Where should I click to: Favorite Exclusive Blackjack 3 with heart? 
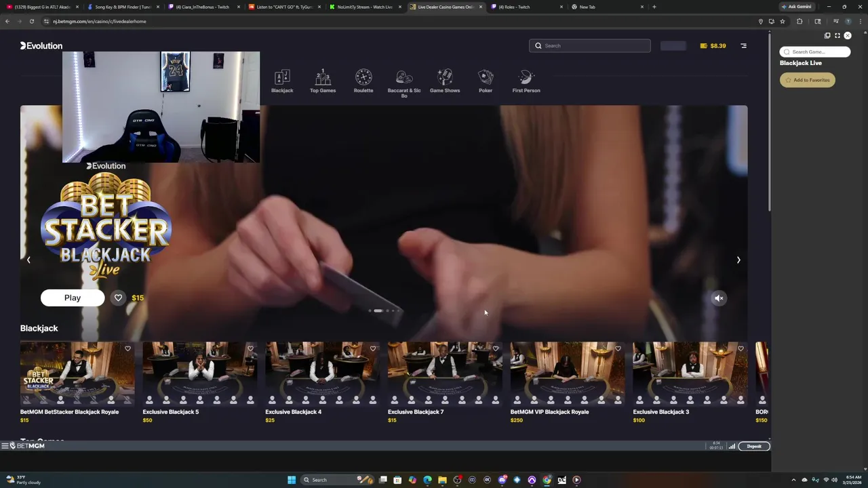pyautogui.click(x=741, y=348)
